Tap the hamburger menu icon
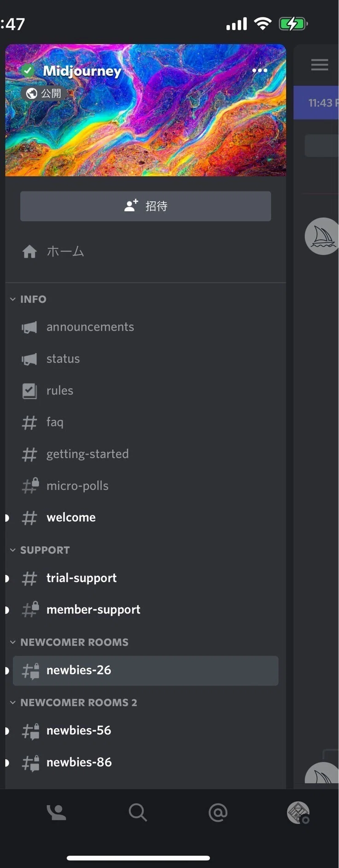Screen dimensions: 339x868 [x=320, y=65]
